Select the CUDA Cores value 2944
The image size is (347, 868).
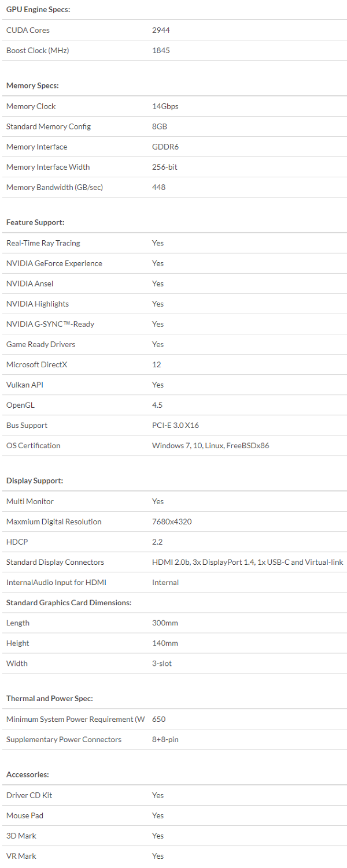(x=161, y=30)
